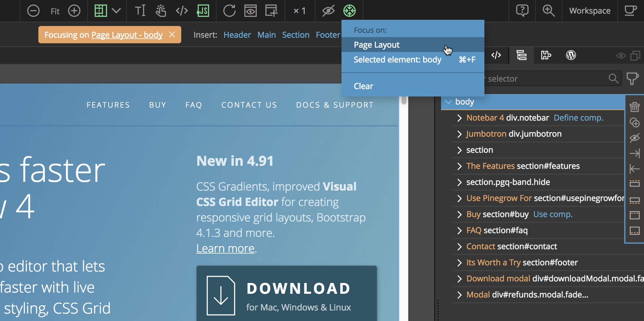Click the zoom out minus icon
Viewport: 644px width, 321px height.
coord(33,11)
